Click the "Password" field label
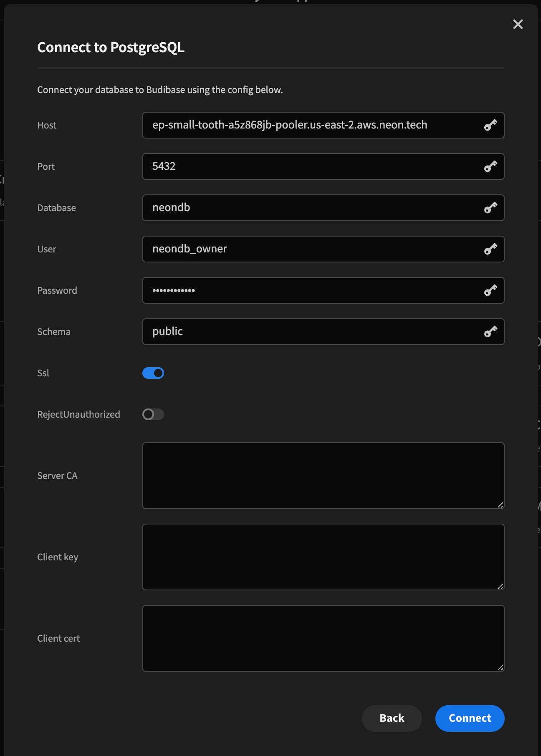 [x=57, y=290]
